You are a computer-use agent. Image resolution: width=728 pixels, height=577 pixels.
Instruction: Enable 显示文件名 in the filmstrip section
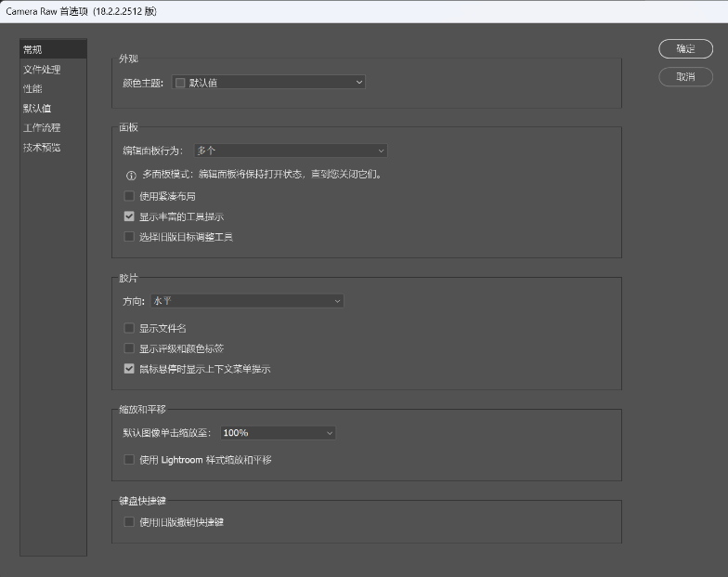(x=129, y=328)
